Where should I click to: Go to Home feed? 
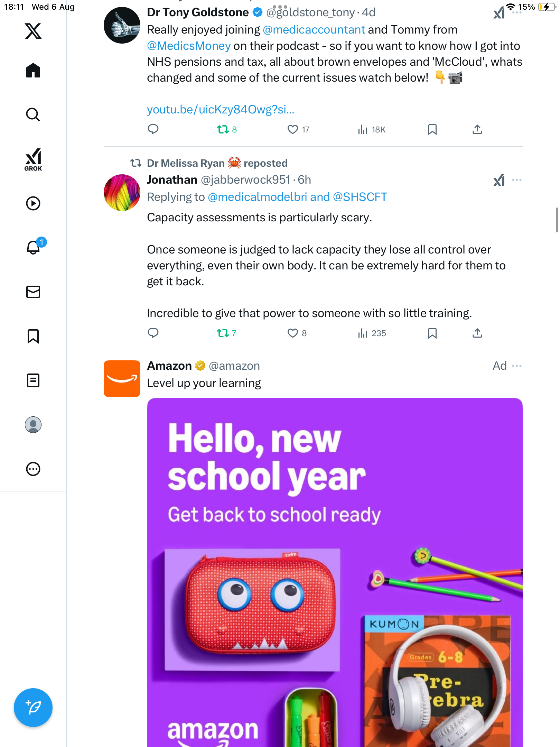pos(33,71)
